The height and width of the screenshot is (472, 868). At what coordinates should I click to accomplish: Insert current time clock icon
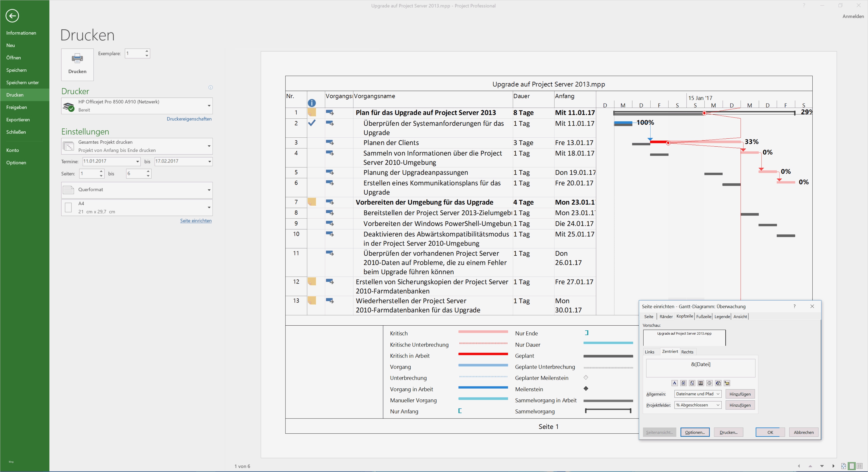click(709, 383)
